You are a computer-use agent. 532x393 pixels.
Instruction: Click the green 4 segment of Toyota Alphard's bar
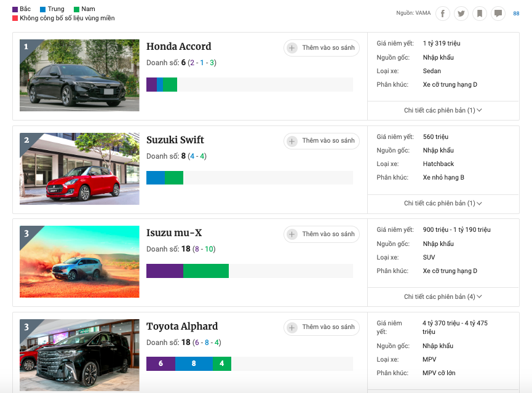coord(222,364)
